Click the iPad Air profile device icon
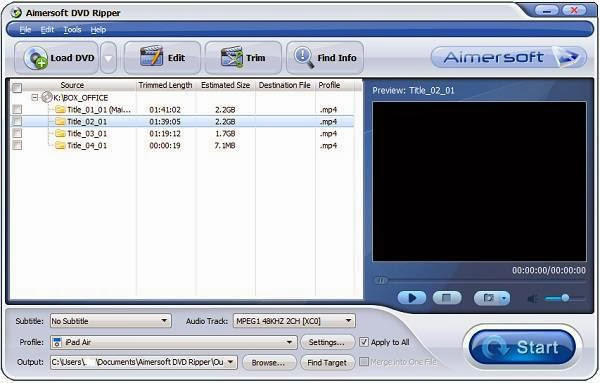This screenshot has height=383, width=600. 57,342
